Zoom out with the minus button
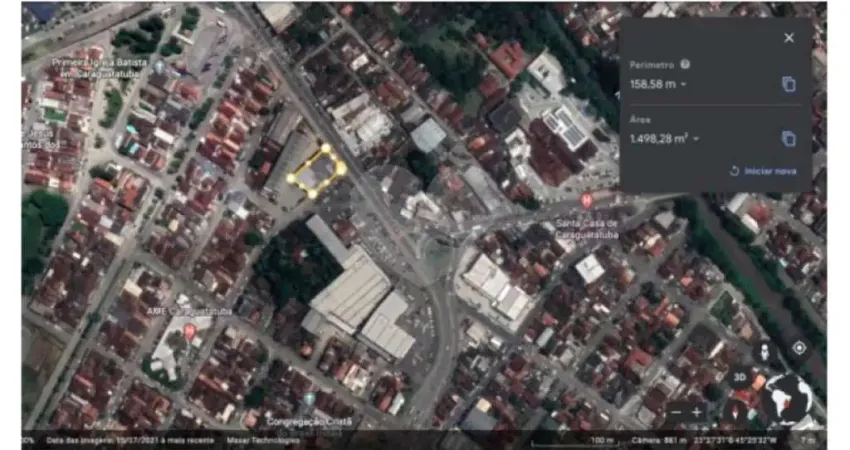The image size is (850, 450). [677, 411]
